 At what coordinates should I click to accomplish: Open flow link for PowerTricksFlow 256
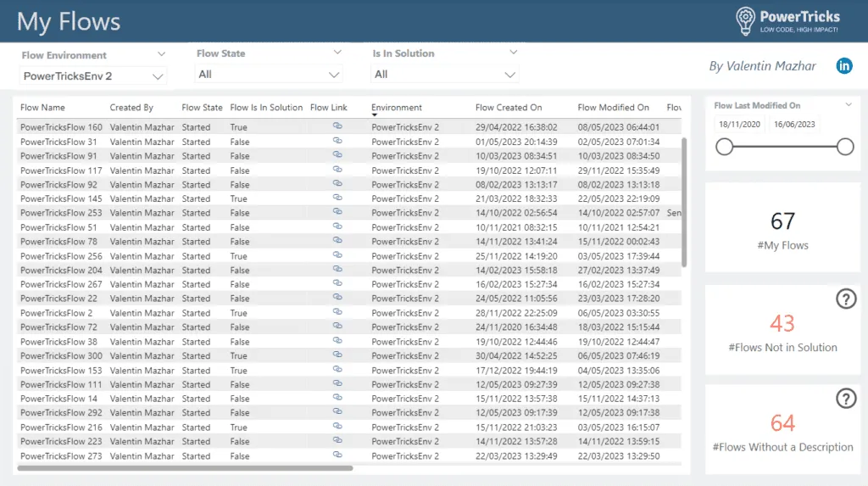pos(337,255)
